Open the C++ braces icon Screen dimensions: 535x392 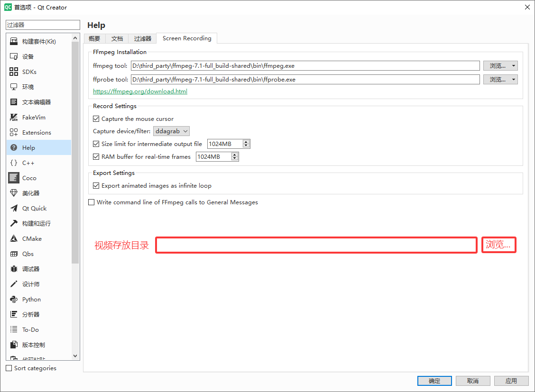[x=14, y=163]
